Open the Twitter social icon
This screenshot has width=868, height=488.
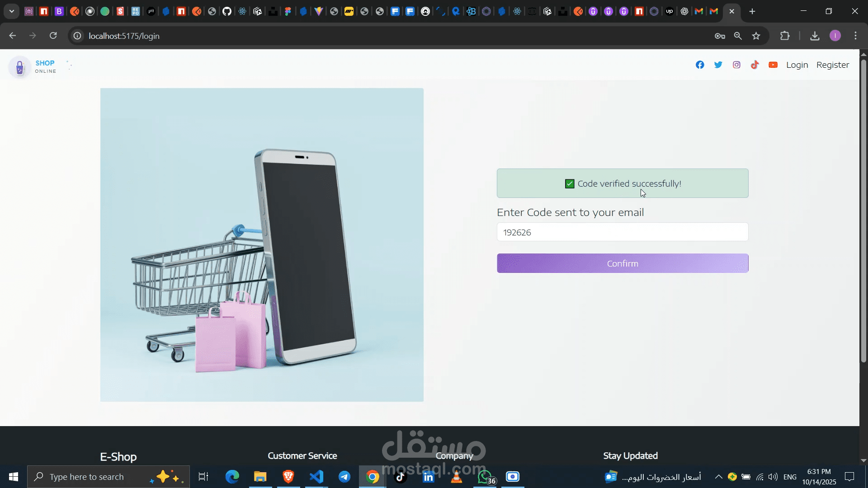718,65
